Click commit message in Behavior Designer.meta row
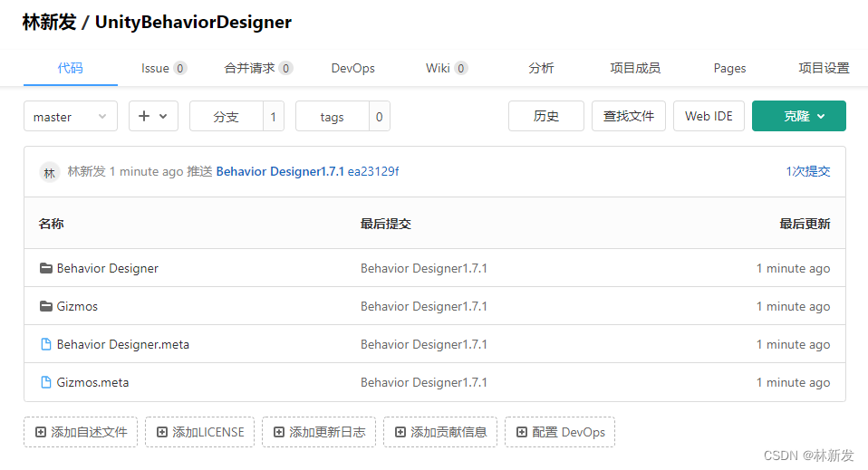Screen dimensions: 868x470 point(424,344)
